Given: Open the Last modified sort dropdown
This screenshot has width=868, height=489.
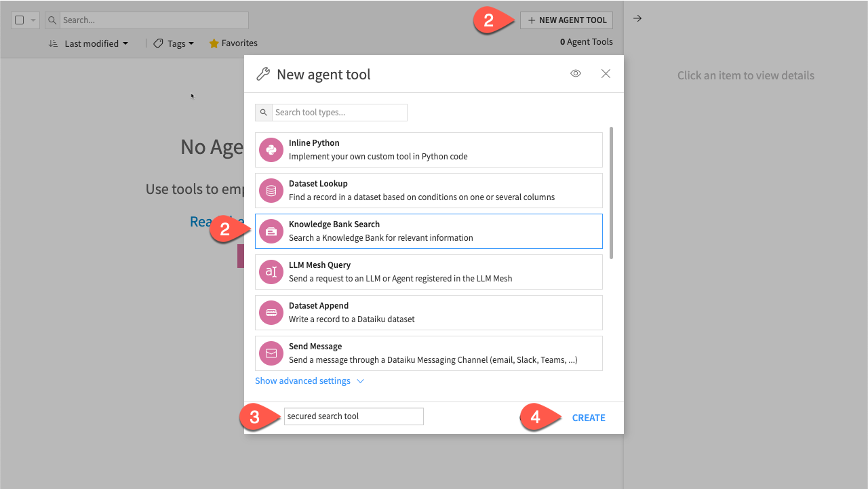Looking at the screenshot, I should 88,43.
